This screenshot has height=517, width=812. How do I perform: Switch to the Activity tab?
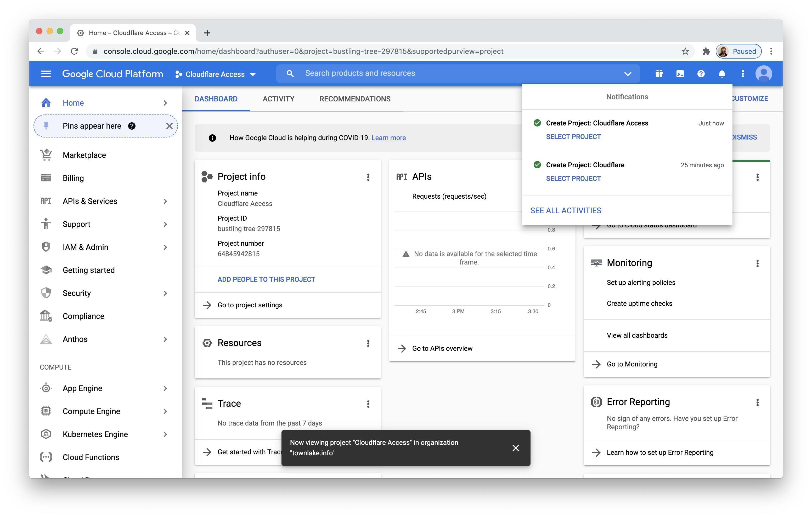278,99
